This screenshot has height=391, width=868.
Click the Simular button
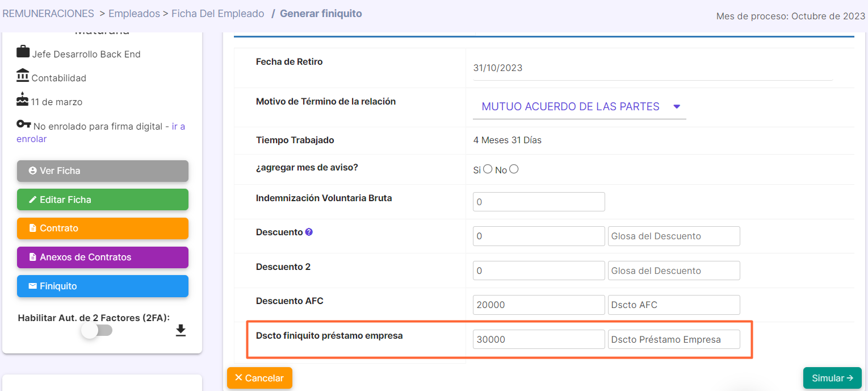pyautogui.click(x=832, y=378)
